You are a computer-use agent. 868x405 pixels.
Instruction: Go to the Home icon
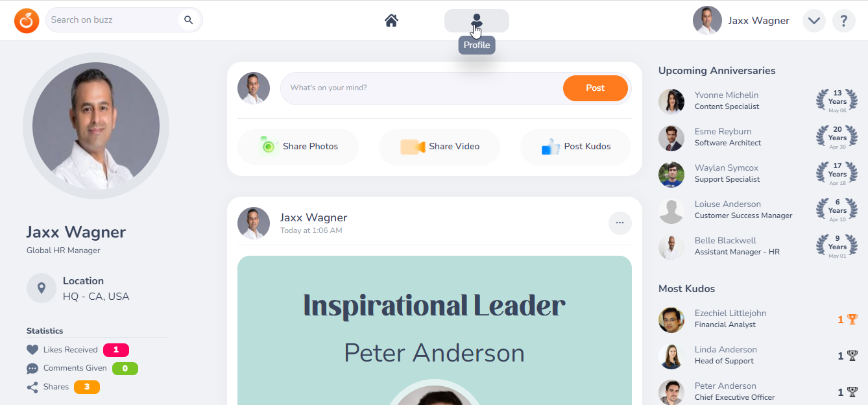391,21
